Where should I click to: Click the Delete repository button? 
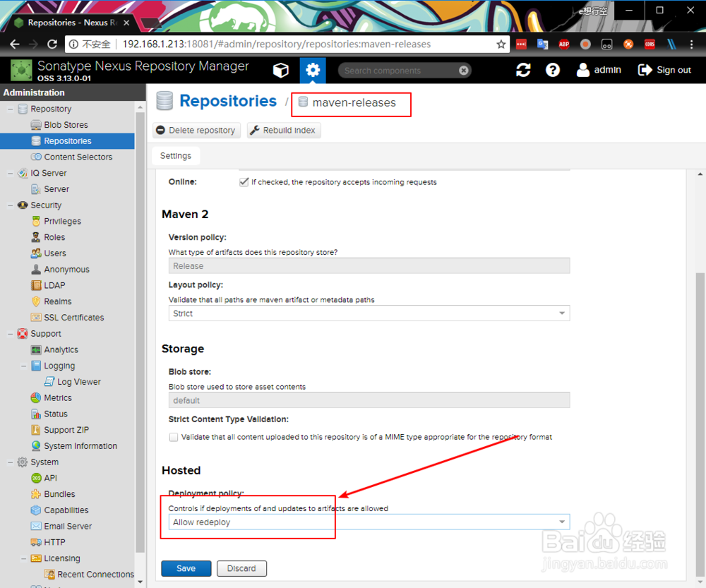196,130
